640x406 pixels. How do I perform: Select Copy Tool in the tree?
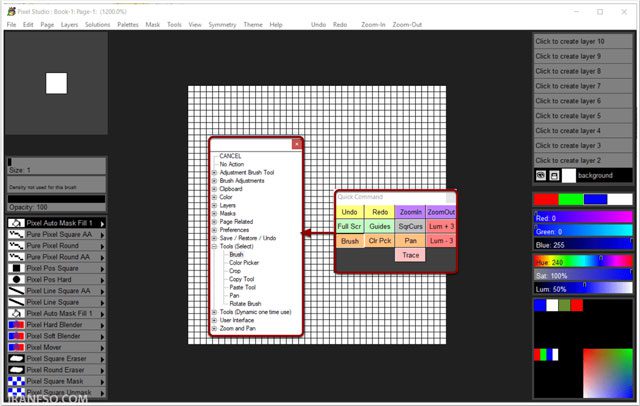[242, 279]
